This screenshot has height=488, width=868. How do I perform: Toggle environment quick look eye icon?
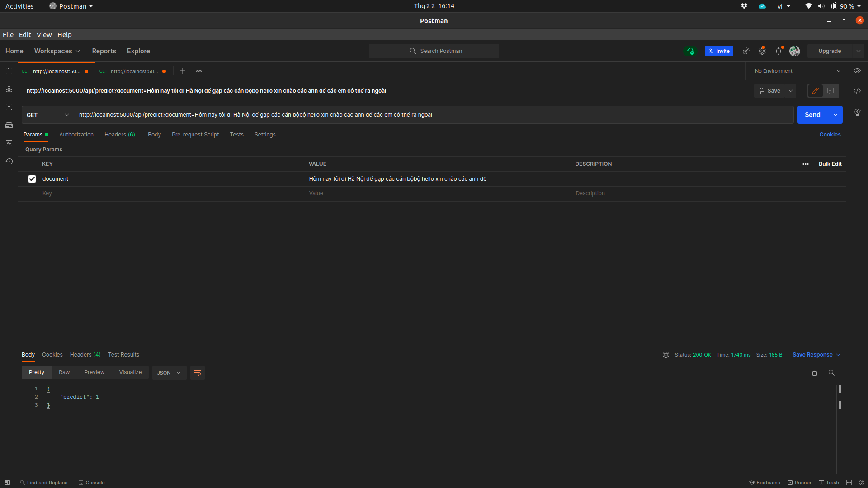pos(857,71)
